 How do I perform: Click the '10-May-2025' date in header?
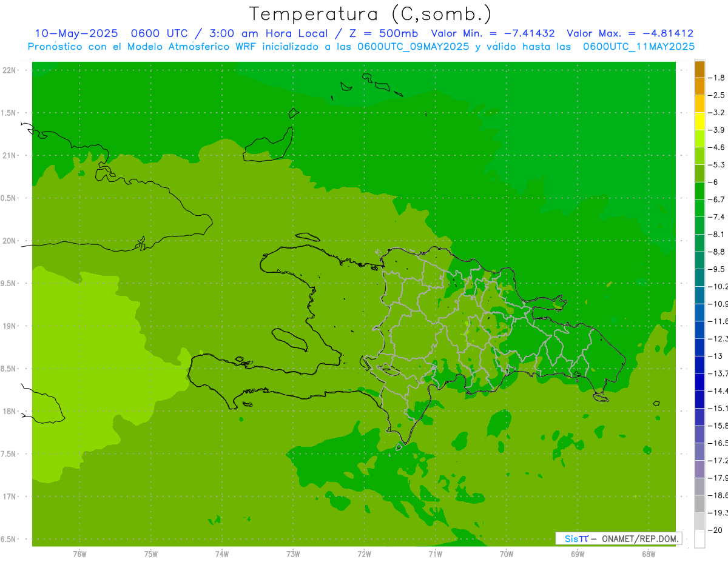pos(76,33)
